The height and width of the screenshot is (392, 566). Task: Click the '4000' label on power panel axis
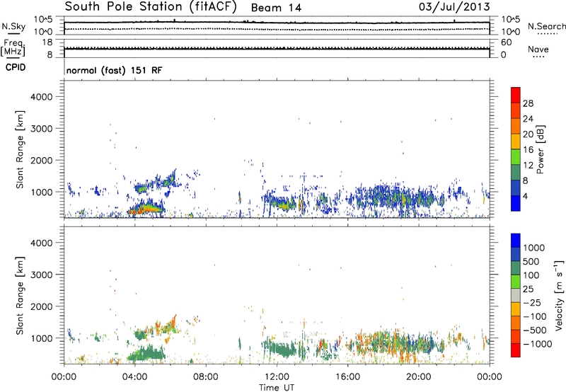[41, 97]
